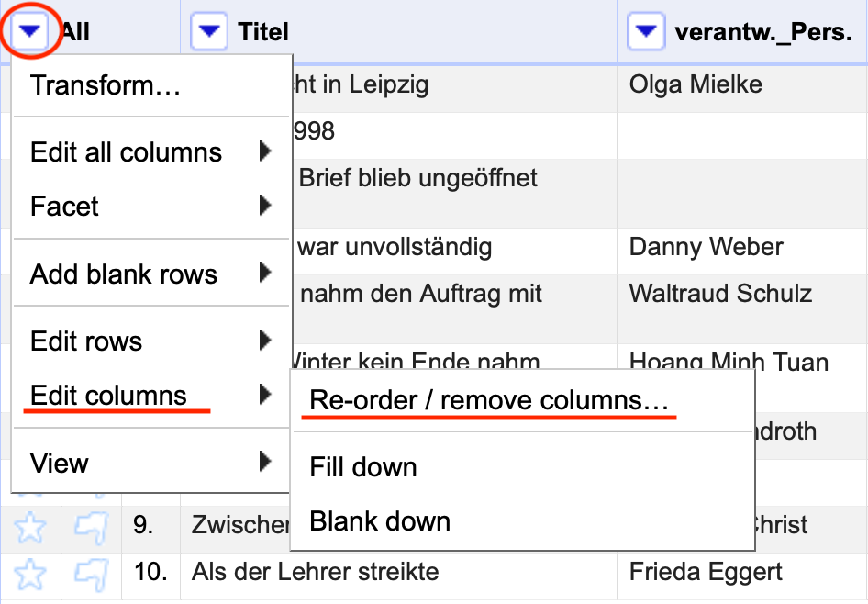
Task: Flag row 9
Action: click(91, 527)
